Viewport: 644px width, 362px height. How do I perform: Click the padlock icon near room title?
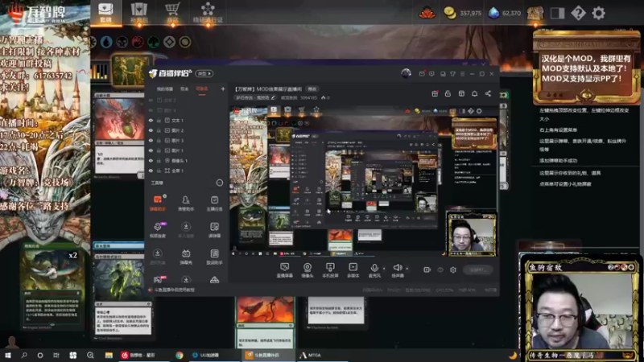[x=448, y=93]
